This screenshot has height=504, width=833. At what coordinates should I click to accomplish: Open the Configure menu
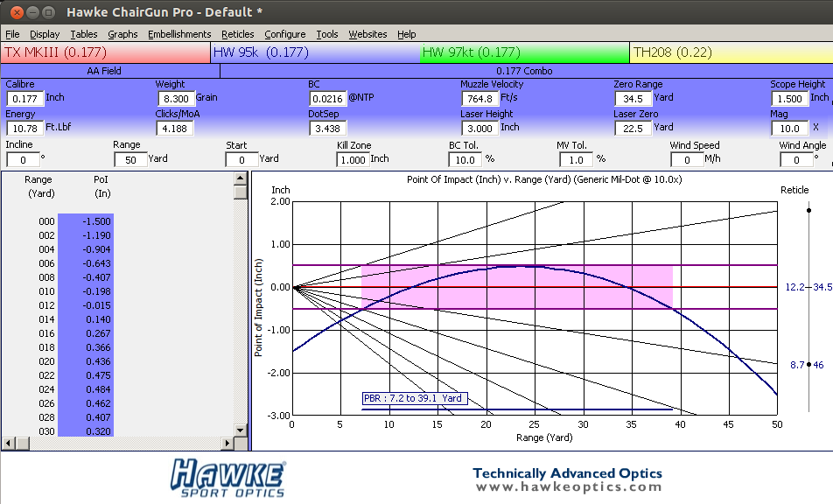(284, 34)
